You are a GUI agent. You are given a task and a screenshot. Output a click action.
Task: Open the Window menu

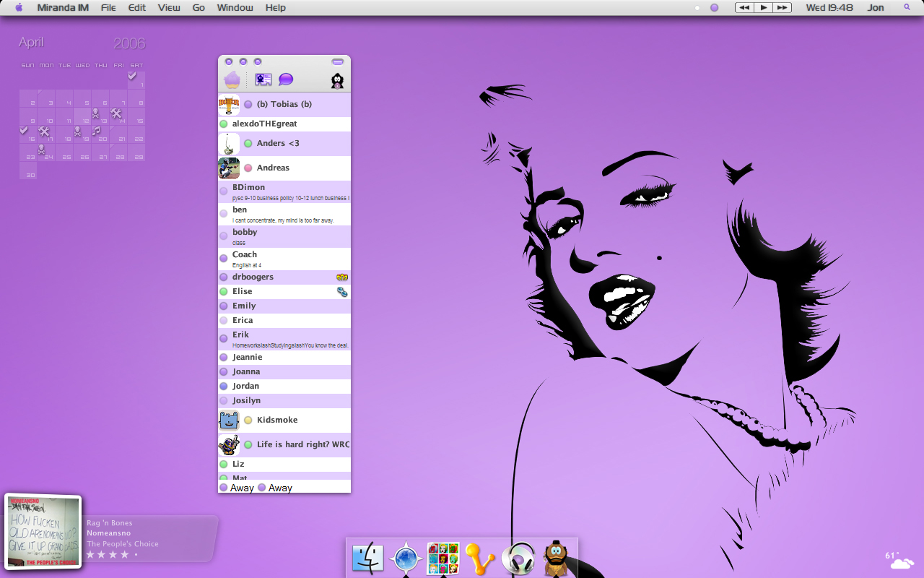point(235,7)
